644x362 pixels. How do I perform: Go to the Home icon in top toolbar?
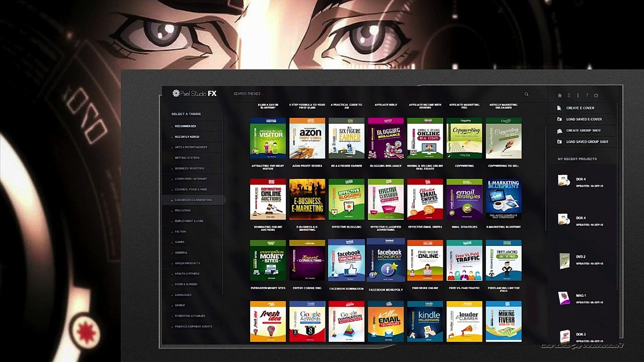[x=559, y=96]
